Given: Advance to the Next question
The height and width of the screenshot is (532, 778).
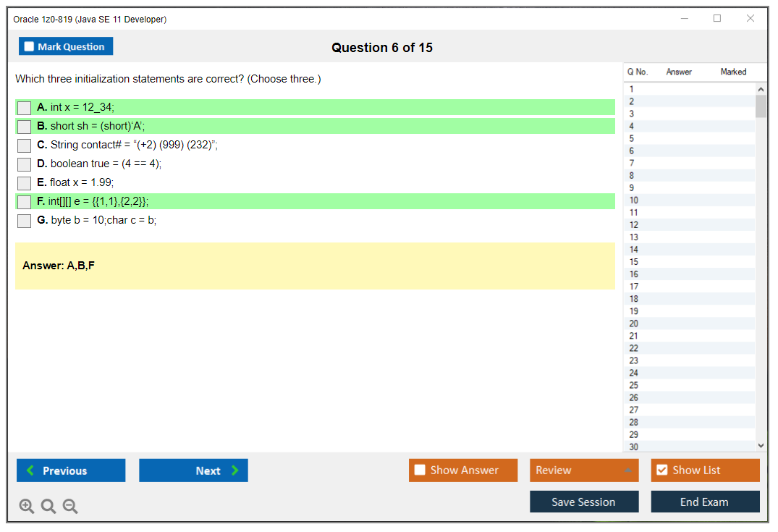Looking at the screenshot, I should pyautogui.click(x=193, y=470).
